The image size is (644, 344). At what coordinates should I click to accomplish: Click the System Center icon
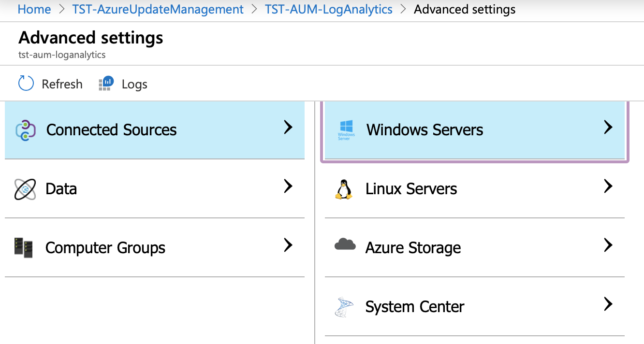[x=344, y=307]
